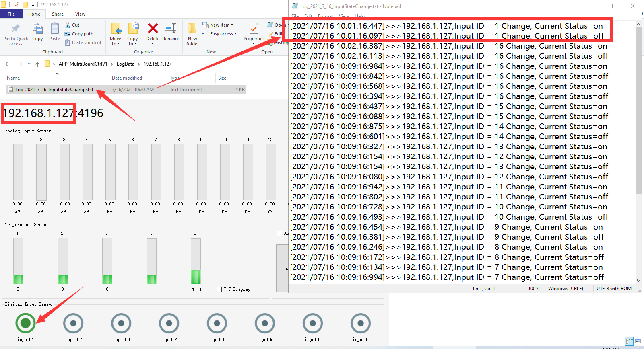644x349 pixels.
Task: Enable the °F Display checkbox
Action: (x=219, y=289)
